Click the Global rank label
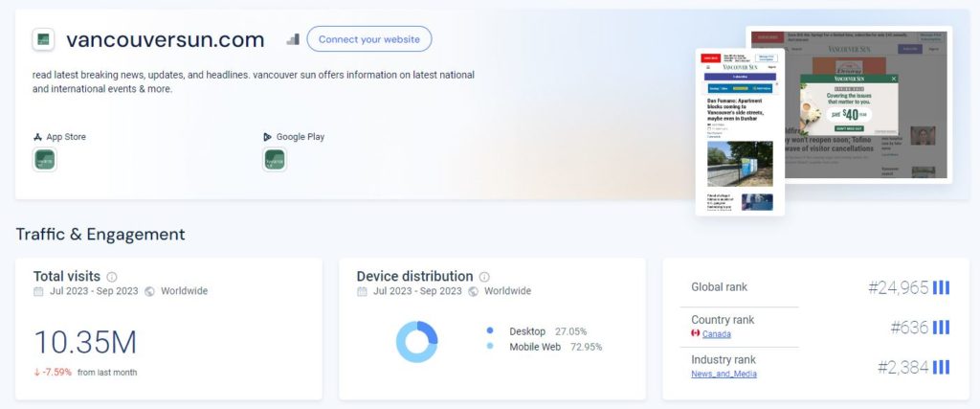Image resolution: width=980 pixels, height=409 pixels. click(719, 287)
